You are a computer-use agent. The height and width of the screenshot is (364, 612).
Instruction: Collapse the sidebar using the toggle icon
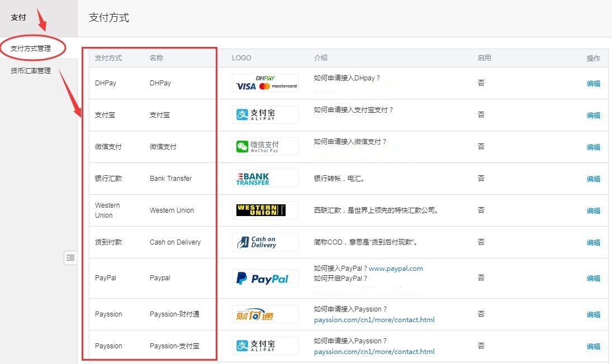point(70,257)
